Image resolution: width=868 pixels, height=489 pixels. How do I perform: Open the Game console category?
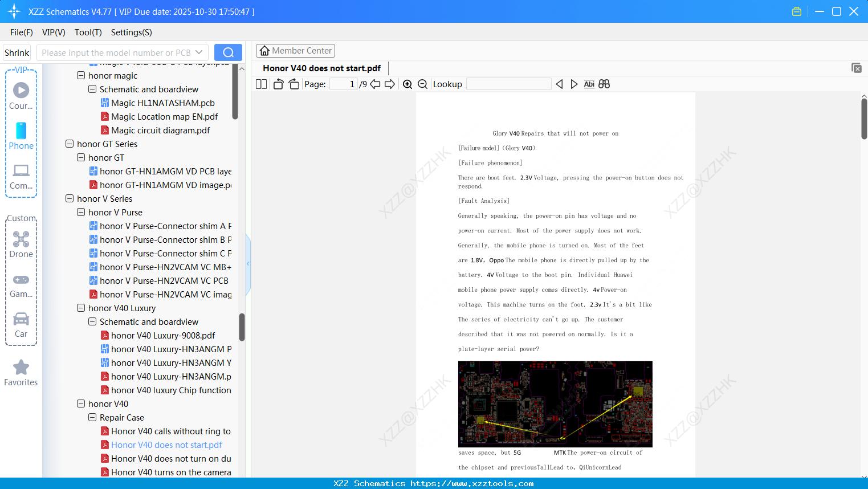pos(21,286)
